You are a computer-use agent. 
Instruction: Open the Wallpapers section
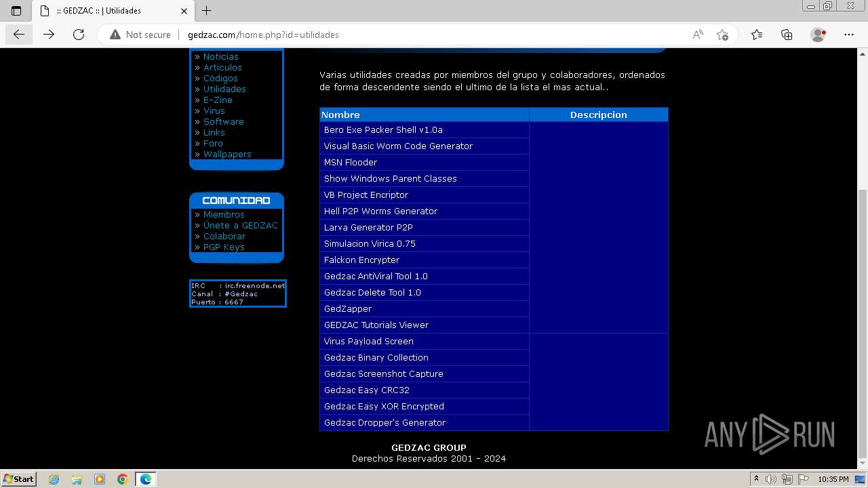tap(227, 154)
